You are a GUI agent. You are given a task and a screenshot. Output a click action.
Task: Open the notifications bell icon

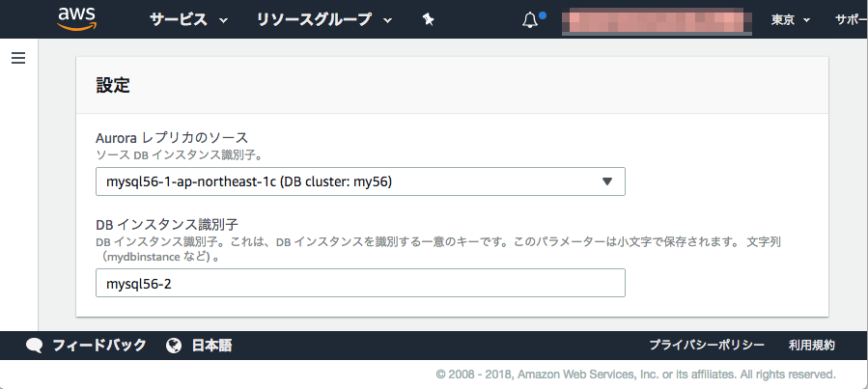click(x=530, y=20)
